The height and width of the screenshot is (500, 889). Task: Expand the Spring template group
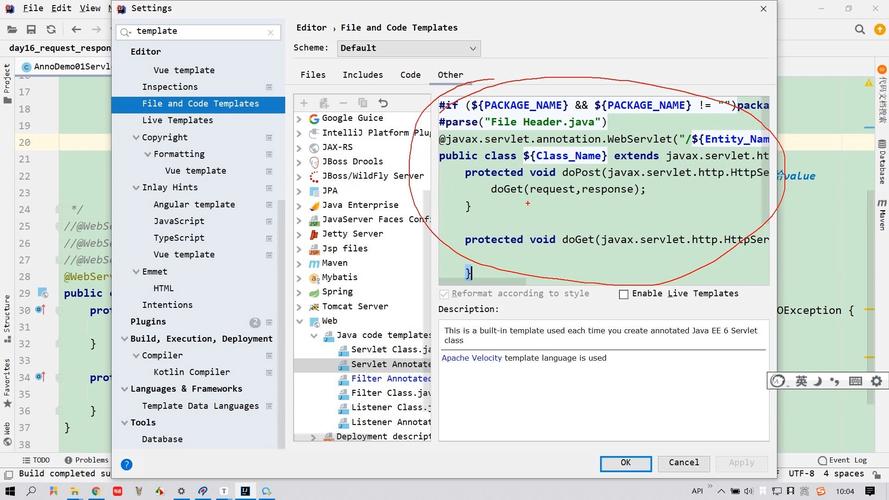pyautogui.click(x=299, y=292)
